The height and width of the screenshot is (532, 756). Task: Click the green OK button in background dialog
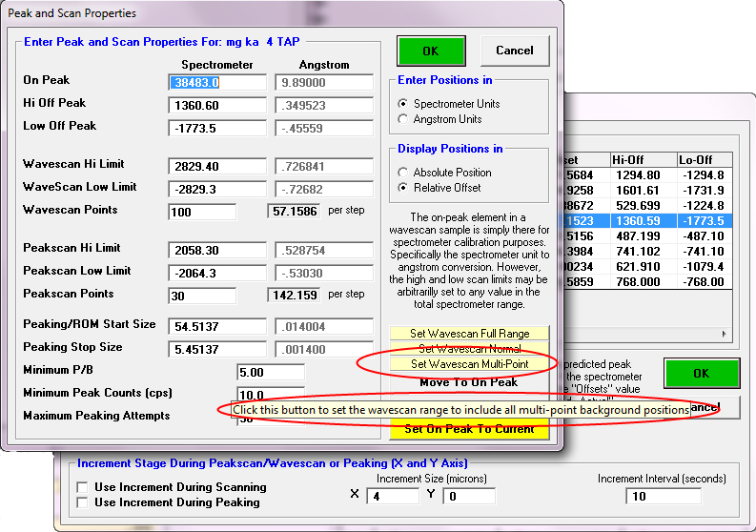701,374
